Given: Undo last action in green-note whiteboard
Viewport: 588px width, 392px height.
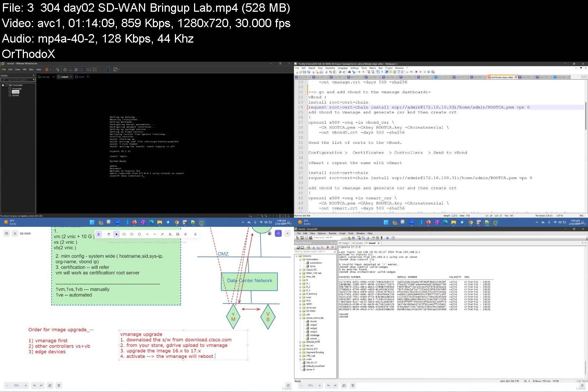Looking at the screenshot, I should 34,385.
